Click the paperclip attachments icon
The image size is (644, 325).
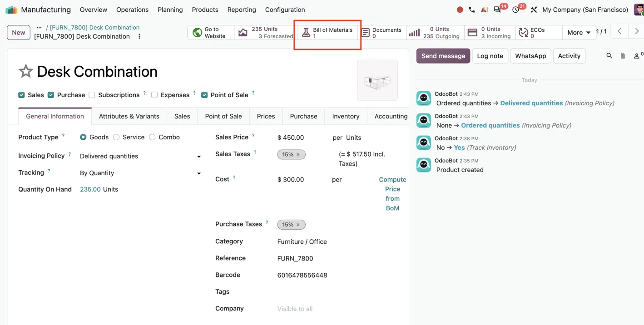[x=623, y=56]
